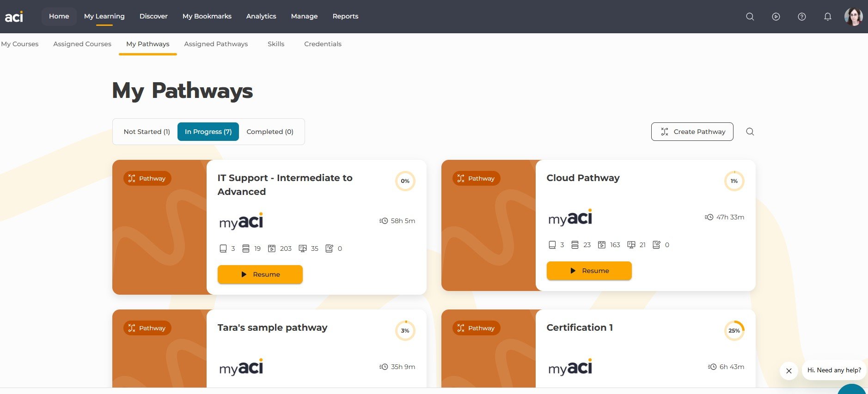Show Completed (0) pathways
The height and width of the screenshot is (394, 868).
pyautogui.click(x=270, y=132)
